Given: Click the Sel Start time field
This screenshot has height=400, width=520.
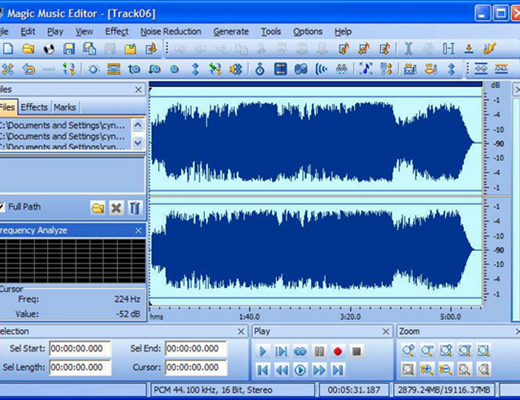Looking at the screenshot, I should [x=80, y=349].
